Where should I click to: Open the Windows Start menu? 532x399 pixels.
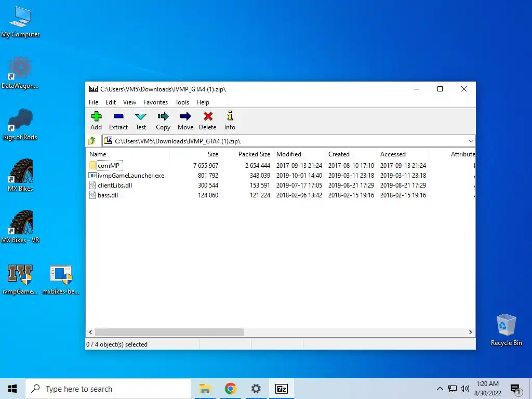point(12,389)
